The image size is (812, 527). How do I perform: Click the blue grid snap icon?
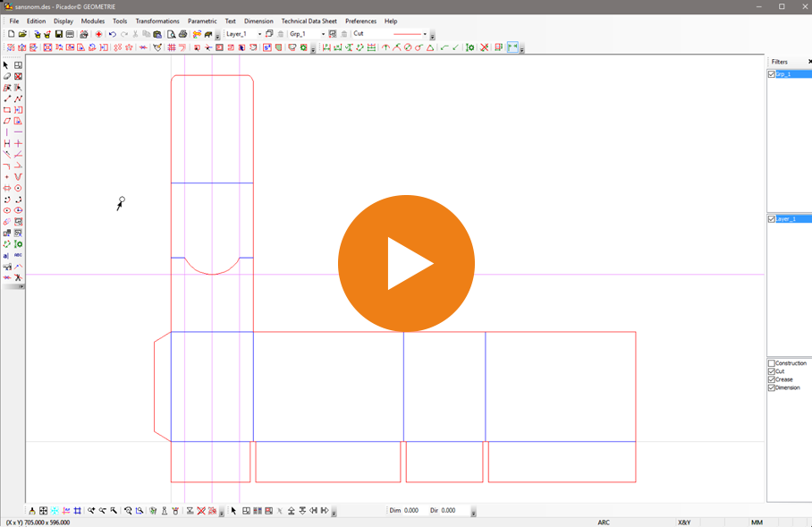77,511
